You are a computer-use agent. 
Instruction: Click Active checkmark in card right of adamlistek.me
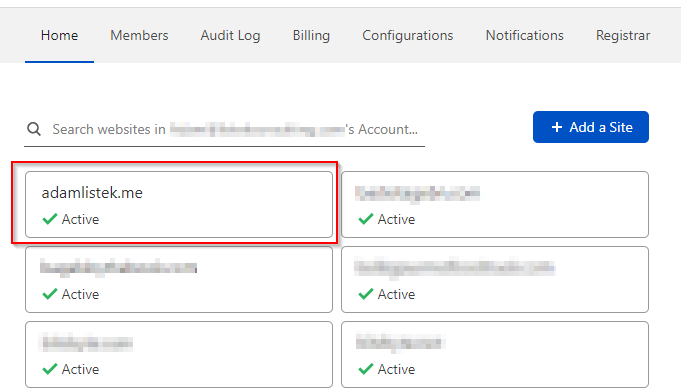click(366, 219)
